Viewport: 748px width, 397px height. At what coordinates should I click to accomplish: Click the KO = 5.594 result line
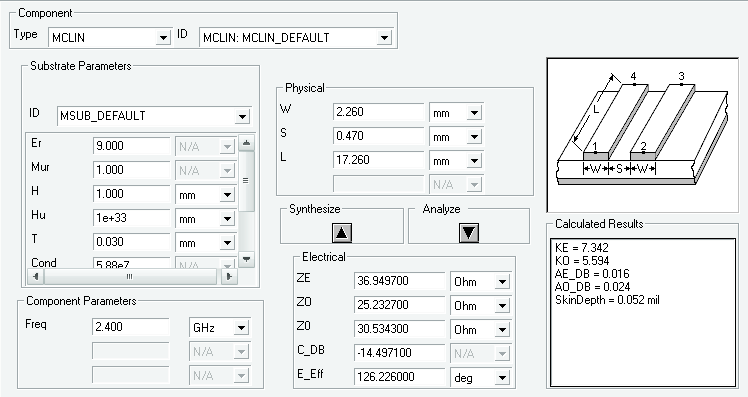(582, 261)
